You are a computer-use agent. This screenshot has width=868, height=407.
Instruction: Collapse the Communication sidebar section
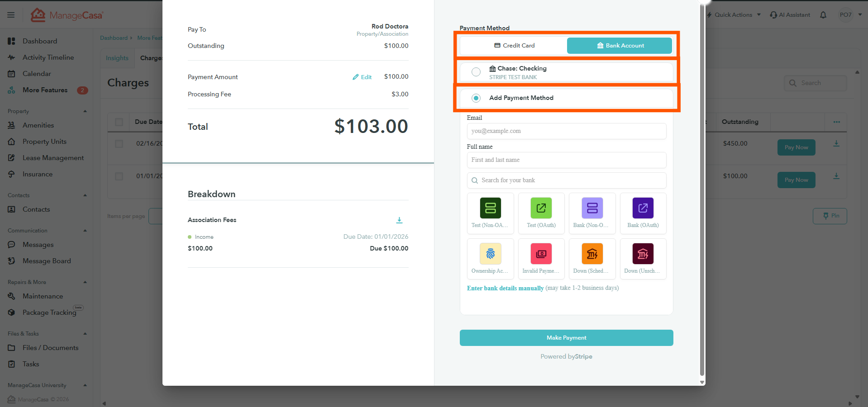[85, 231]
